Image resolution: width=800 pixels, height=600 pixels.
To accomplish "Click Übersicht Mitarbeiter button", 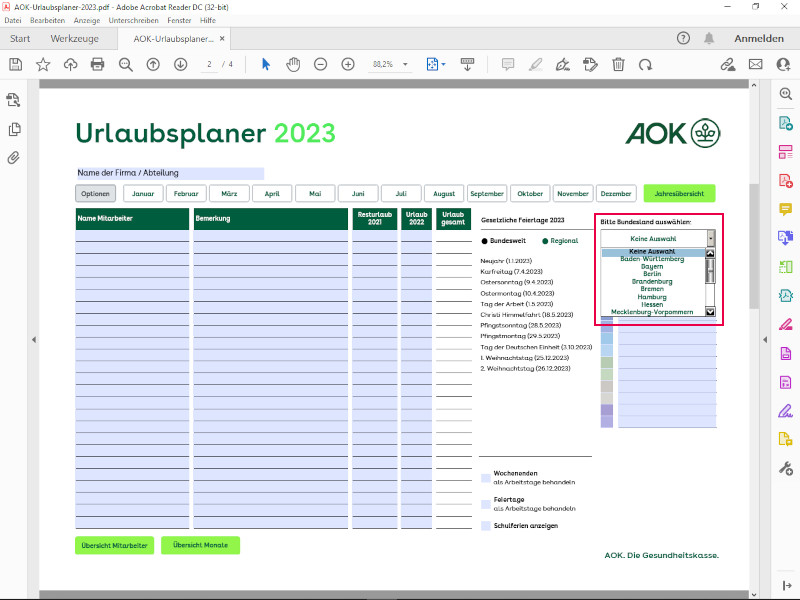I will 114,545.
